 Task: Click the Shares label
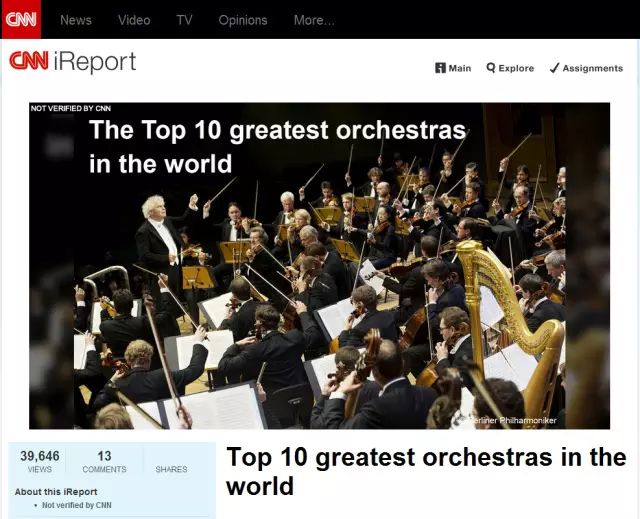pos(171,469)
